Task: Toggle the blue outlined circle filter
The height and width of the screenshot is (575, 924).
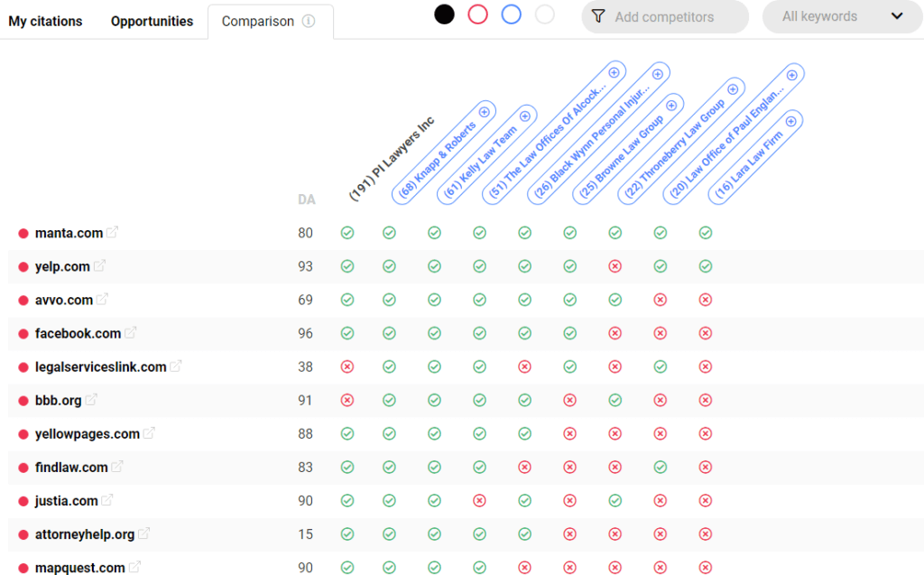Action: tap(511, 14)
